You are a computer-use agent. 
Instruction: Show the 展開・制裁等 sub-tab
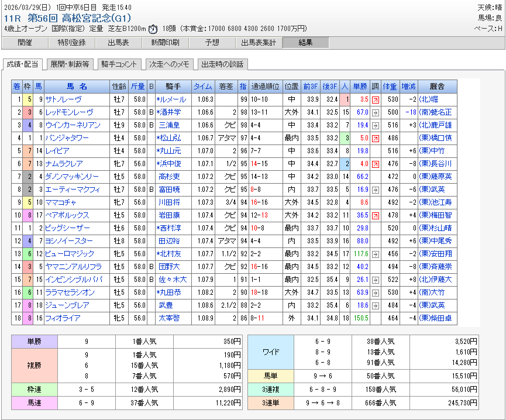click(x=70, y=64)
